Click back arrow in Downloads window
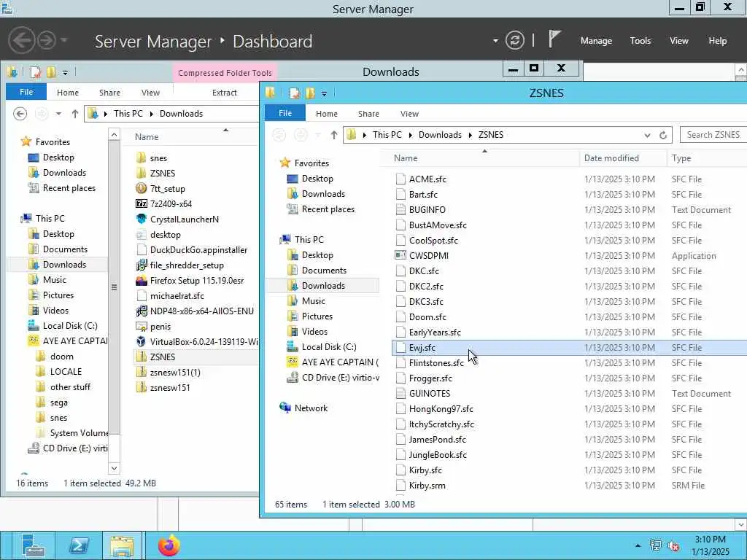Screen dimensions: 747x560 pyautogui.click(x=20, y=114)
